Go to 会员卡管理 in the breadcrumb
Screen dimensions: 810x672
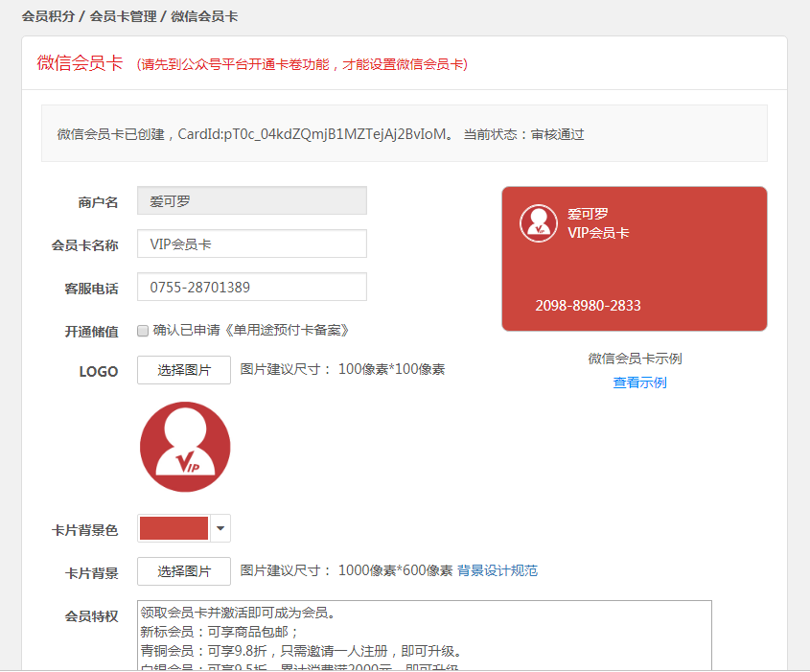coord(123,16)
